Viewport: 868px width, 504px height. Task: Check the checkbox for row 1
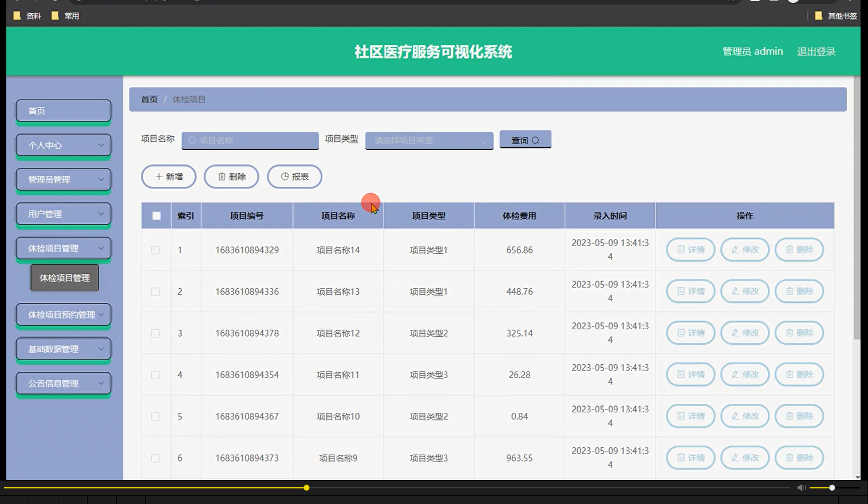[x=156, y=250]
